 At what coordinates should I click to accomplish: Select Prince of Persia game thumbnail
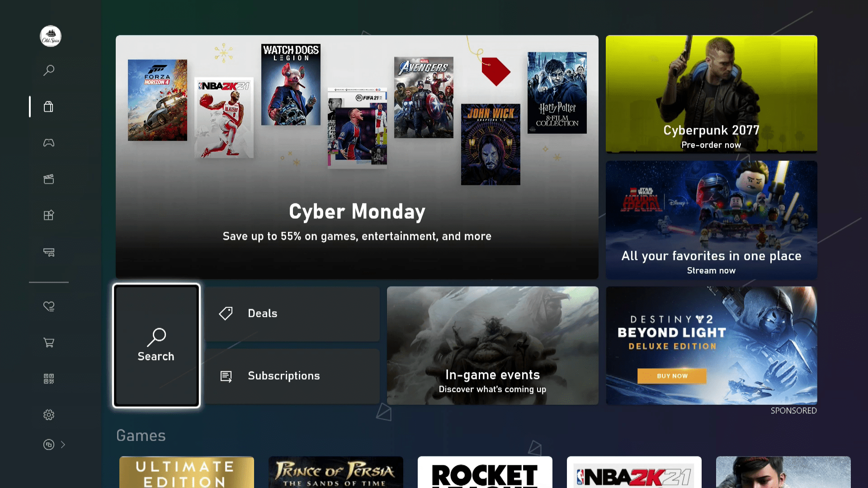point(335,472)
